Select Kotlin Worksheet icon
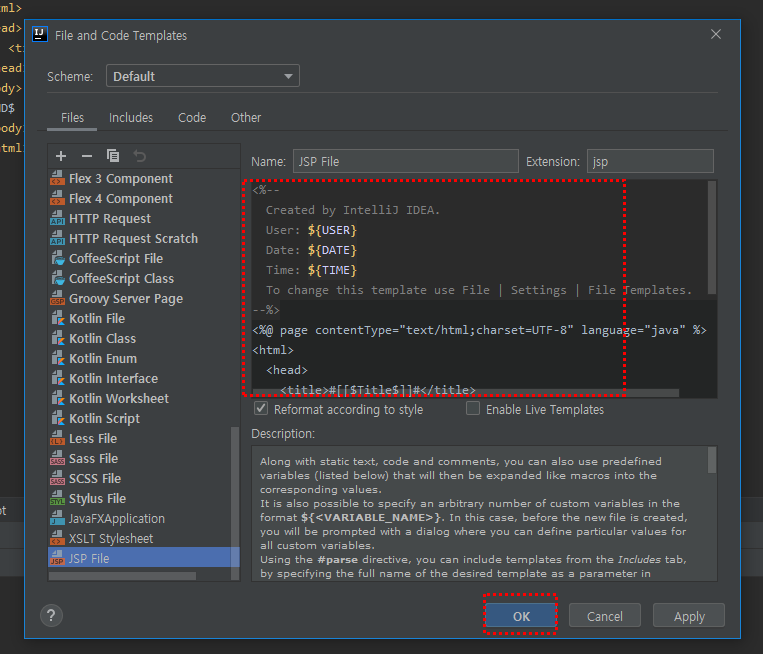763x654 pixels. (57, 398)
